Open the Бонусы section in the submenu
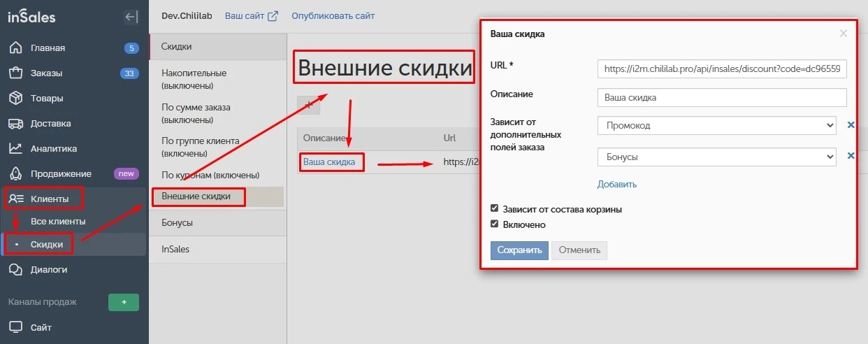The height and width of the screenshot is (344, 868). coord(177,223)
